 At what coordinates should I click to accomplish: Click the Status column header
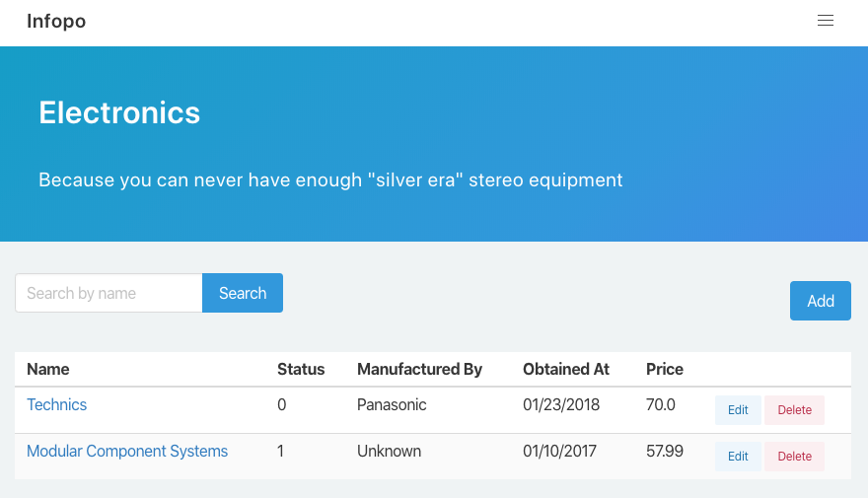[301, 369]
